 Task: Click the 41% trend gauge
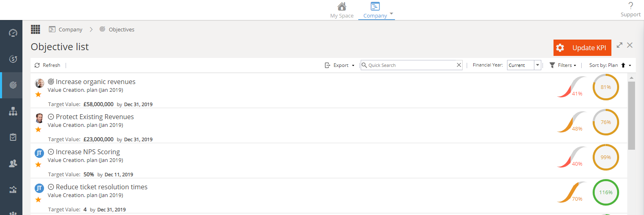571,87
